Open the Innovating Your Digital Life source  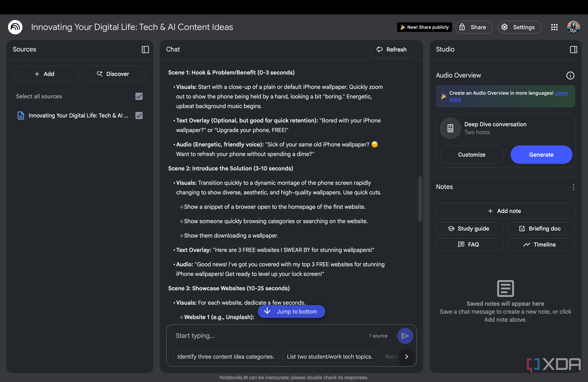(x=78, y=115)
